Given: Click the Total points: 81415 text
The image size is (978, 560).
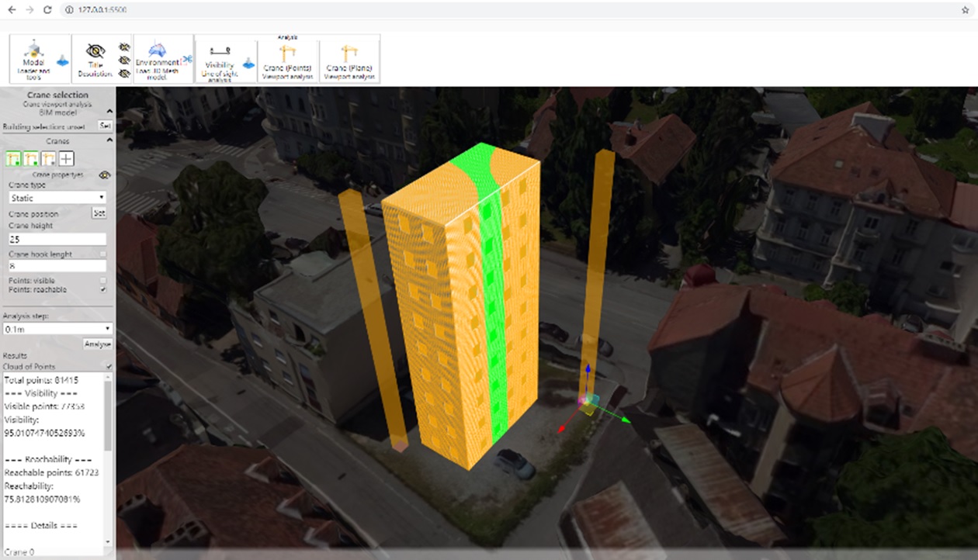Looking at the screenshot, I should coord(41,381).
